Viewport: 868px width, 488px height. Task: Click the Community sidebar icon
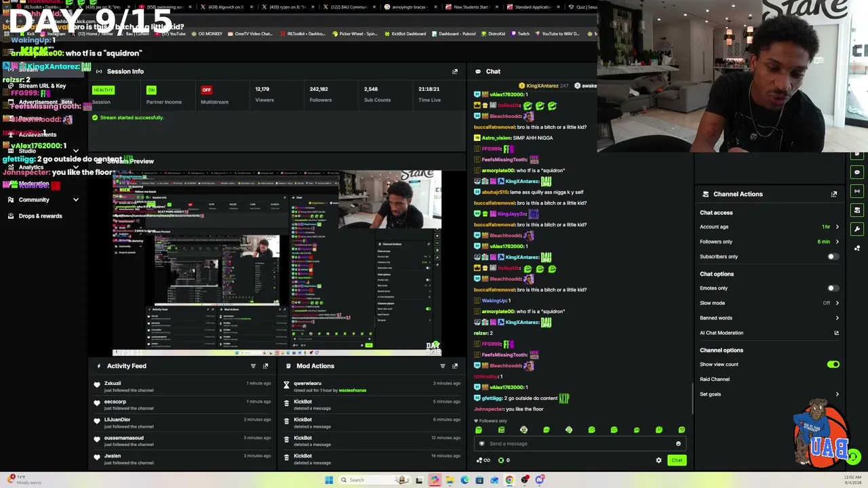pos(12,200)
